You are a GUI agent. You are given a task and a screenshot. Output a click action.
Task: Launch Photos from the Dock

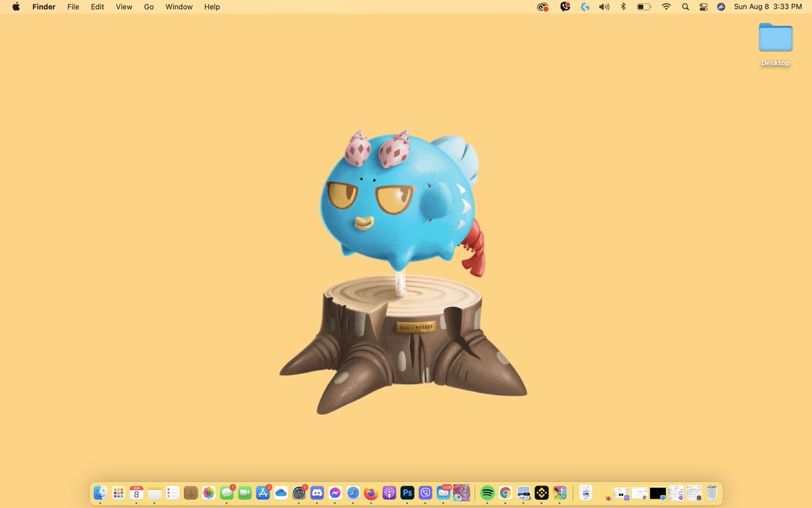(208, 492)
